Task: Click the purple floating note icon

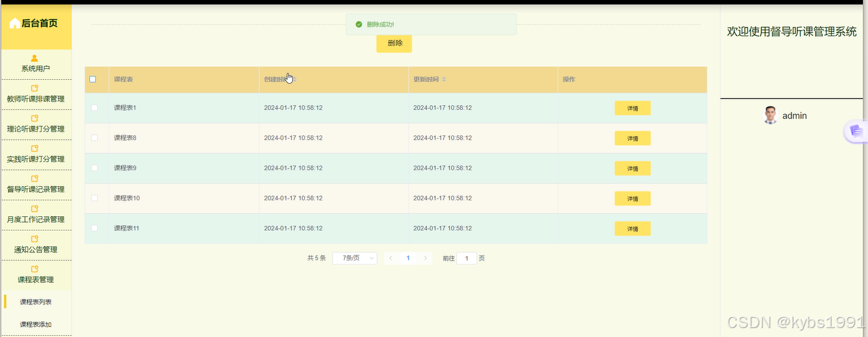Action: (x=856, y=131)
